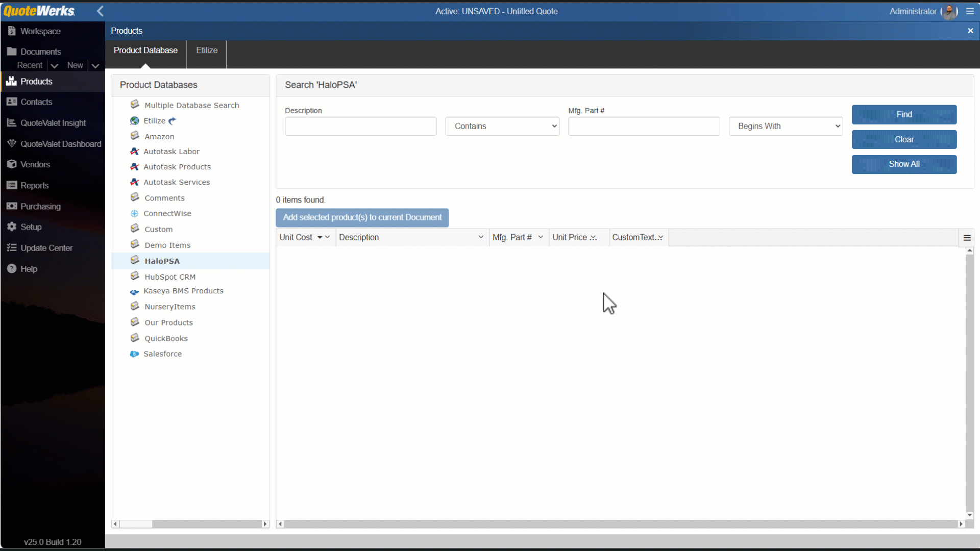Click the Show All button
980x551 pixels.
click(x=904, y=164)
